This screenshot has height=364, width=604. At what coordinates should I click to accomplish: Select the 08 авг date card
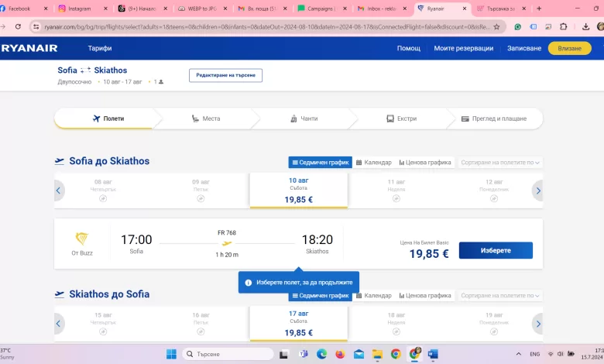tap(103, 191)
